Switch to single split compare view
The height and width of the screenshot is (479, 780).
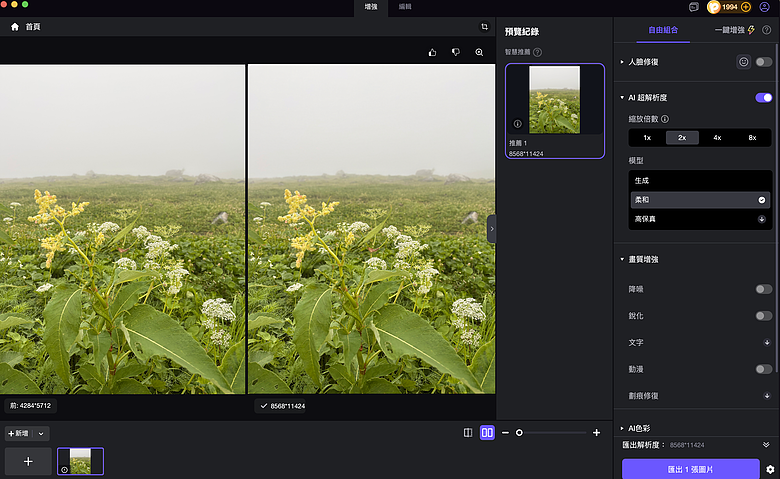(468, 433)
